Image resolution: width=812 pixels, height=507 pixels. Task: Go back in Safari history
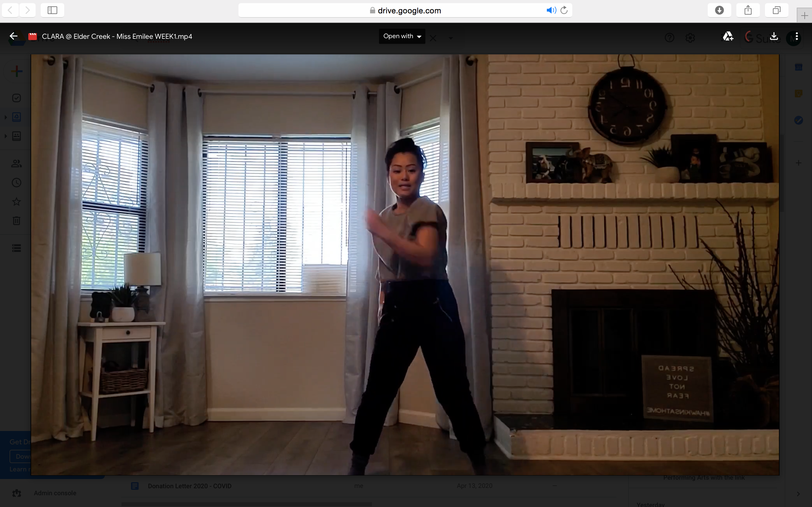point(10,10)
